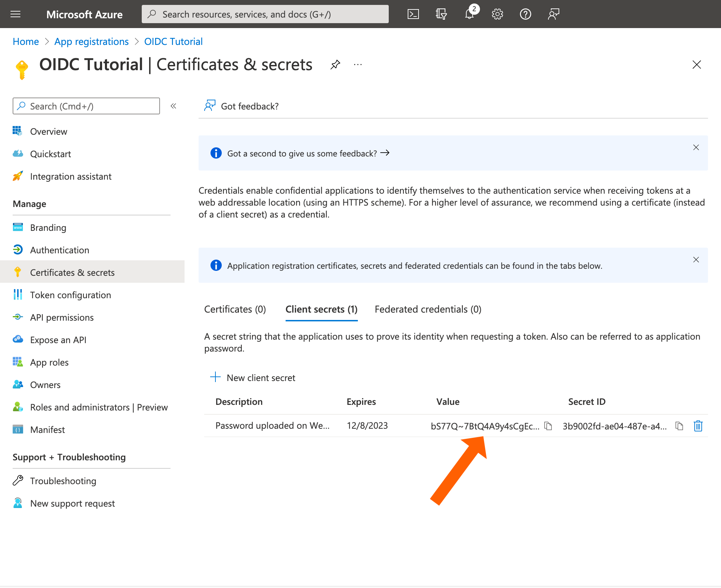Open portal settings gear
Viewport: 721px width, 588px height.
tap(497, 14)
